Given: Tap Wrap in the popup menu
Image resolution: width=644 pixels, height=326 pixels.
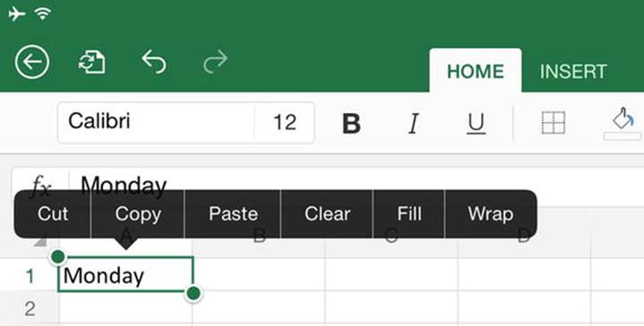Looking at the screenshot, I should (491, 214).
